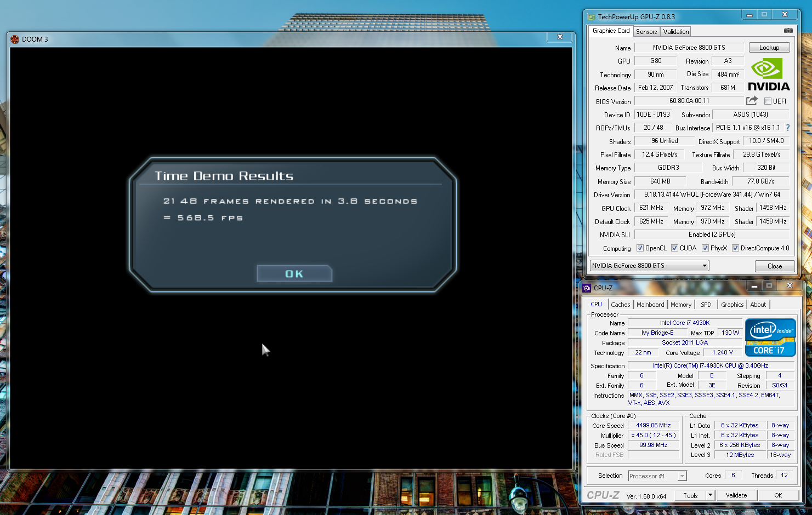
Task: Click the Bandwidth value 77.8 GB/s
Action: tap(760, 181)
